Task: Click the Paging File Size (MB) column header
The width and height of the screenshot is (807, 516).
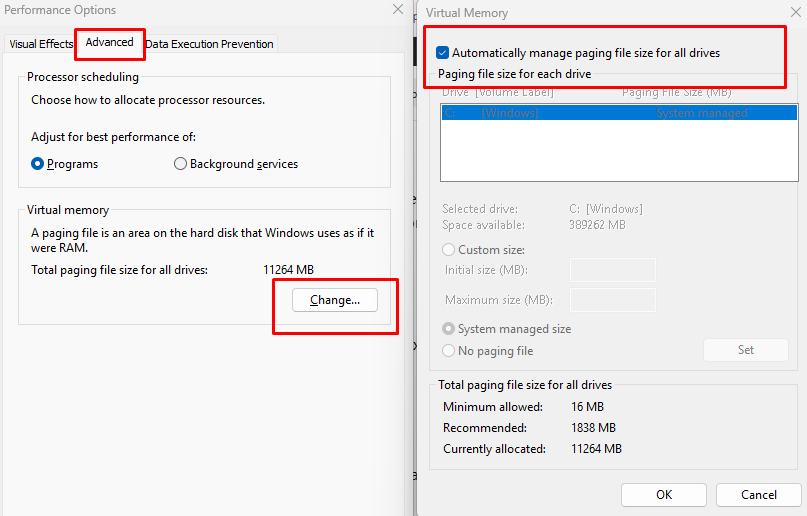Action: coord(677,93)
